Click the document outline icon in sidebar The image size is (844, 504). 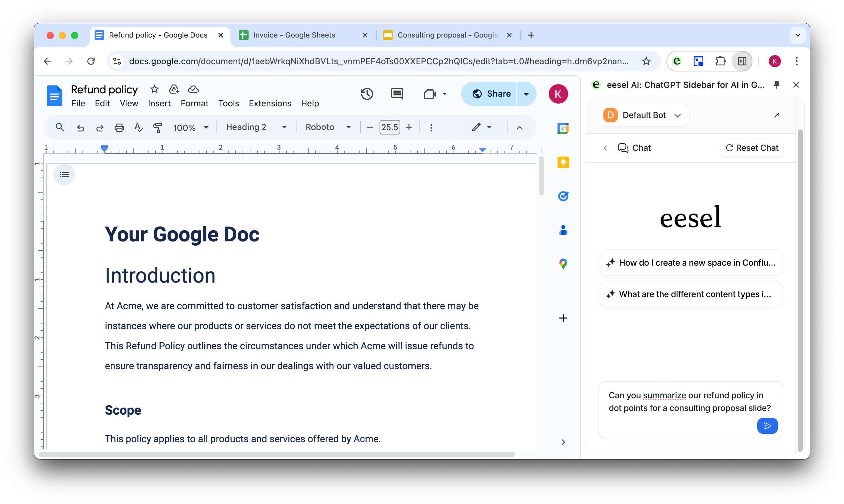coord(64,174)
